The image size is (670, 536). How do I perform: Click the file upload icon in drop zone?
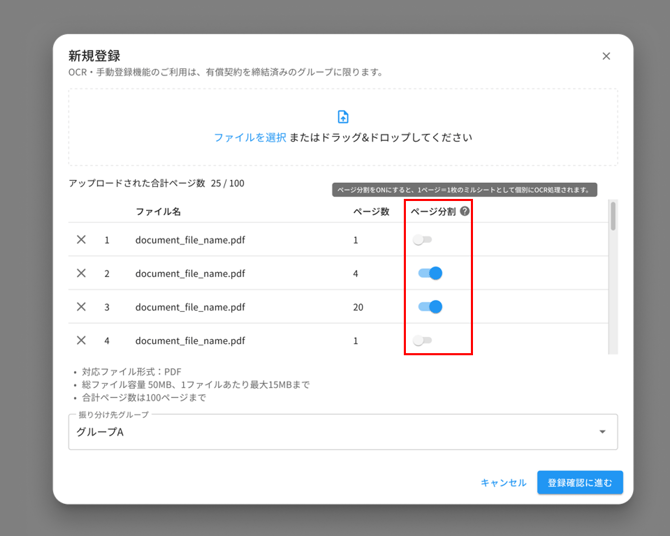click(343, 116)
